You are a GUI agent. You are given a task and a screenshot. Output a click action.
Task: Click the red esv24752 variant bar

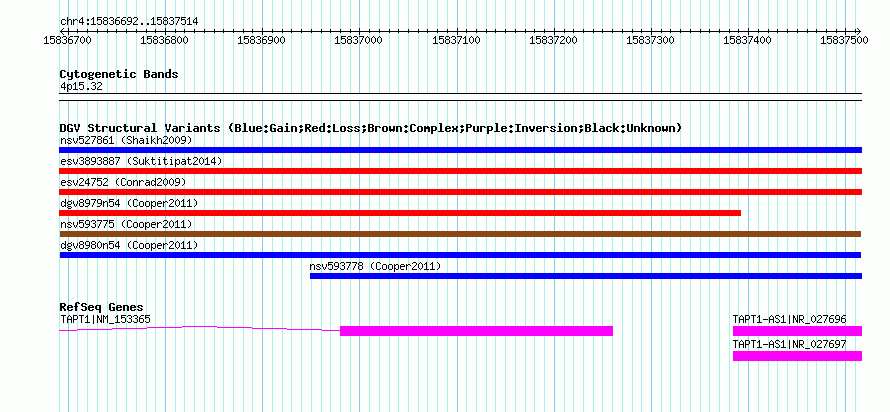pos(460,192)
